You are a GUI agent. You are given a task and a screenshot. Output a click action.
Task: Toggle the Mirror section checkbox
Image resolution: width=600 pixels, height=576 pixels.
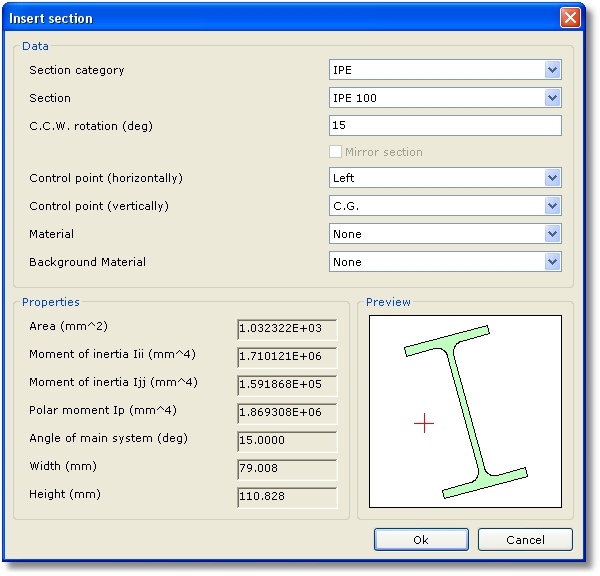(337, 152)
